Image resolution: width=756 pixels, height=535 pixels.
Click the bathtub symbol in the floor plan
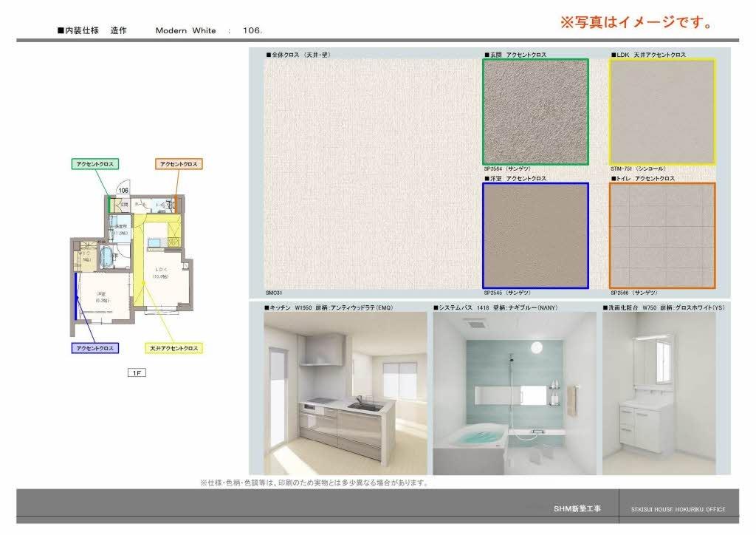click(x=106, y=256)
